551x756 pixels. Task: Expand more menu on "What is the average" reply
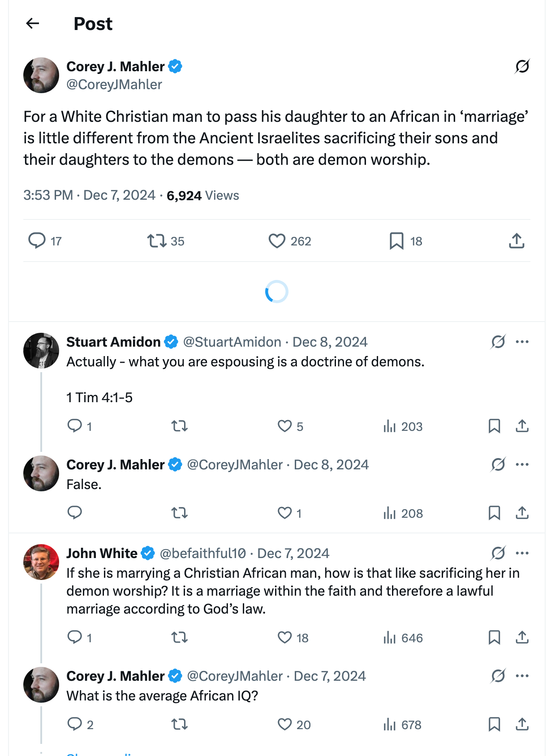click(x=522, y=676)
